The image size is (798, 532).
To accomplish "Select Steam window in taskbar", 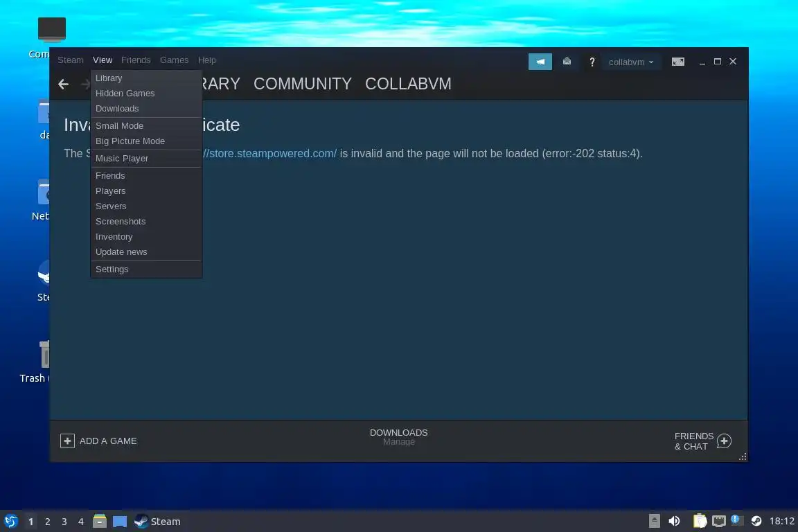I will tap(157, 522).
